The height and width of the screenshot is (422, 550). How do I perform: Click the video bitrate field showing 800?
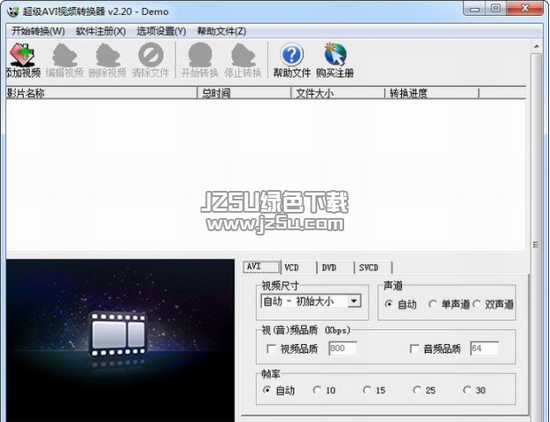click(343, 348)
